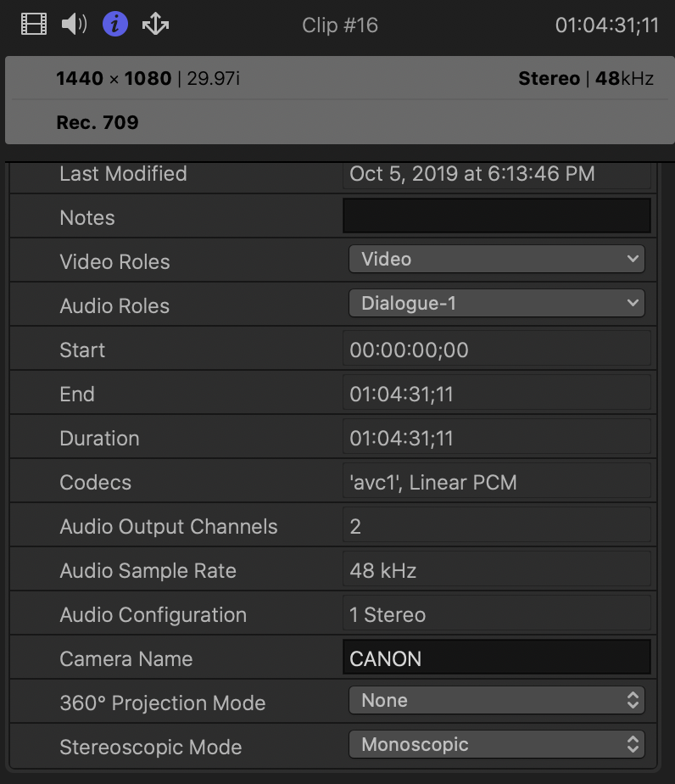This screenshot has height=784, width=675.
Task: Click the Audio Output Channels value
Action: pos(496,526)
